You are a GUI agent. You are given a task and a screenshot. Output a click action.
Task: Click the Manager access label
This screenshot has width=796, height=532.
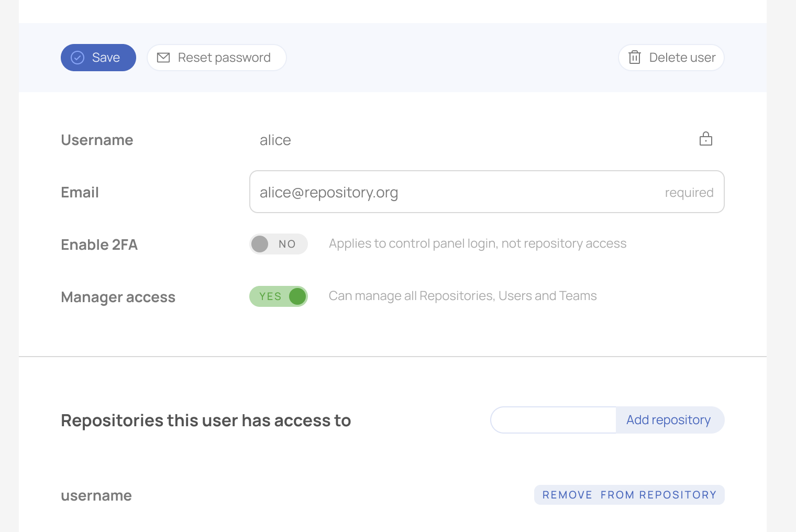[x=118, y=297]
